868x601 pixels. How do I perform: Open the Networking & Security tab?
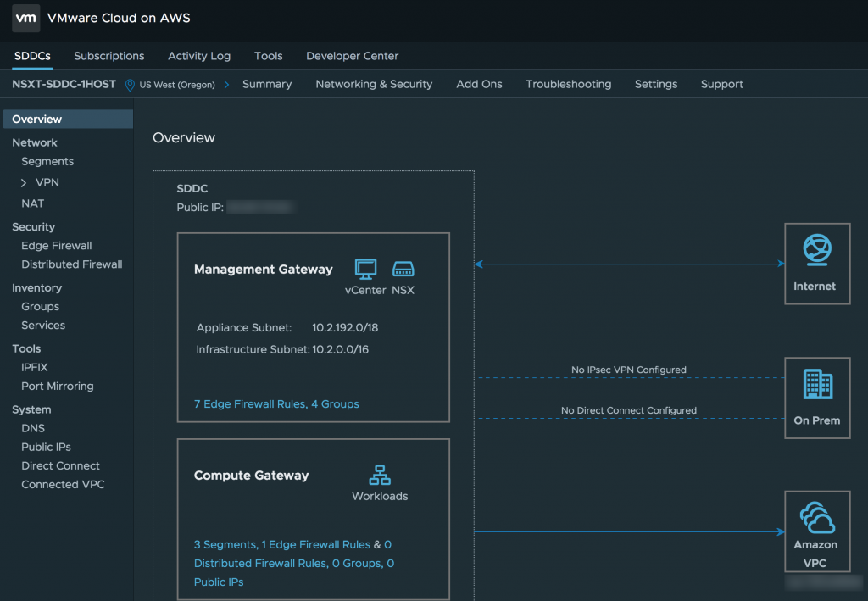point(374,84)
